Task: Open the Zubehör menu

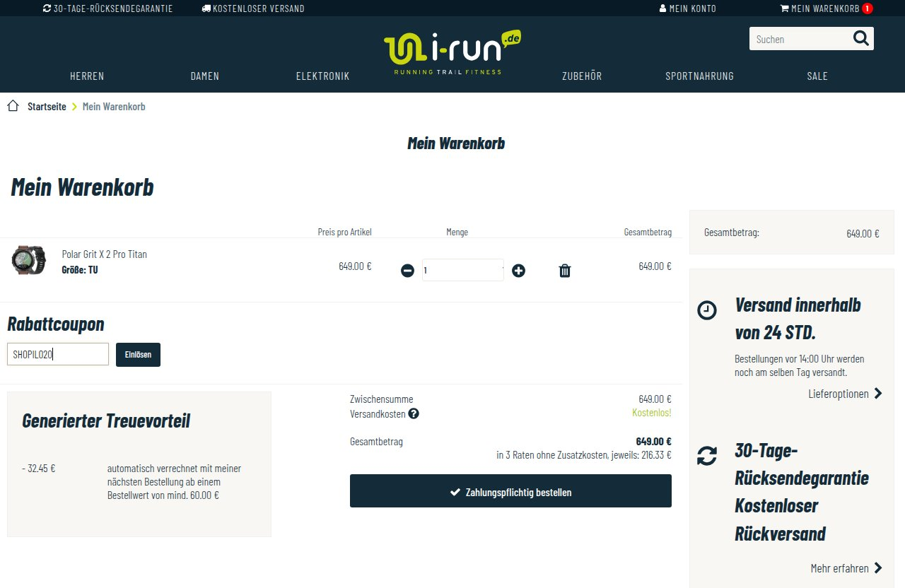Action: tap(582, 76)
